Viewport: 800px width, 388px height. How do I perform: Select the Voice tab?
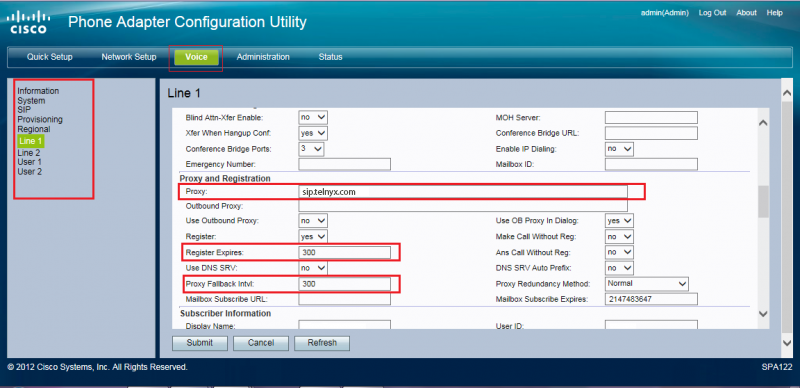point(196,57)
